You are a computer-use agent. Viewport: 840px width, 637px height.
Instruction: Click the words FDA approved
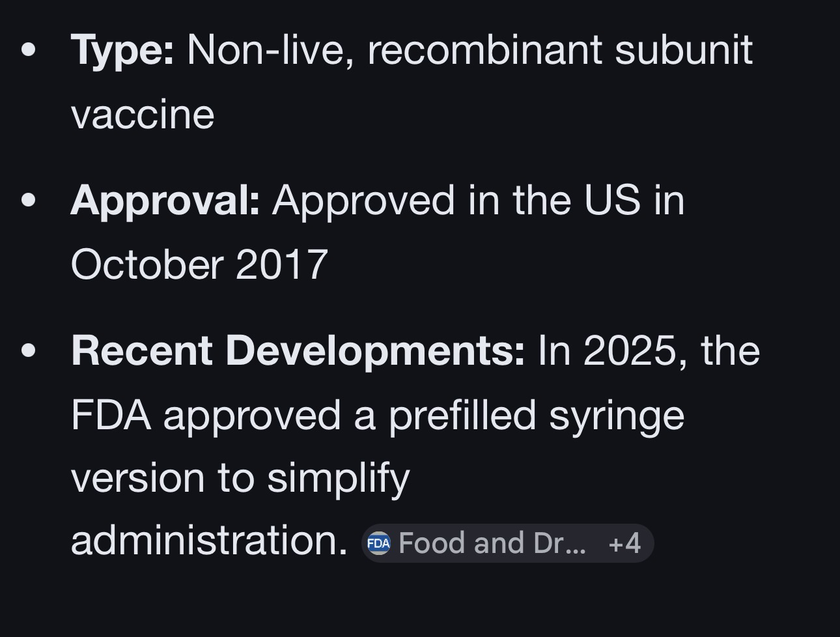(x=206, y=414)
